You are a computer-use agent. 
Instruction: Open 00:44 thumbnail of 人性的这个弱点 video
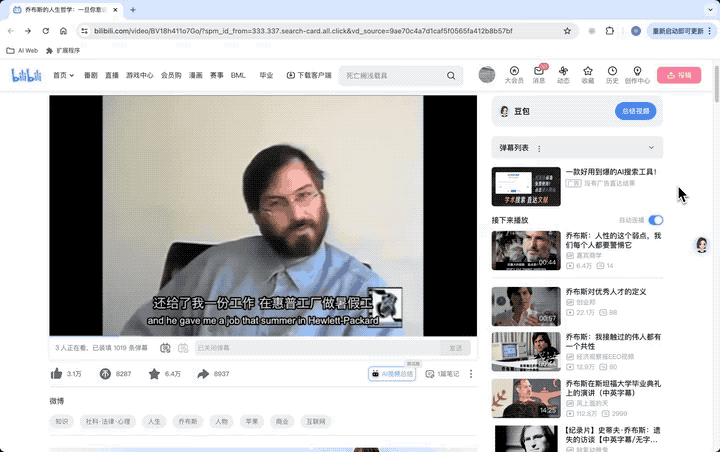526,250
